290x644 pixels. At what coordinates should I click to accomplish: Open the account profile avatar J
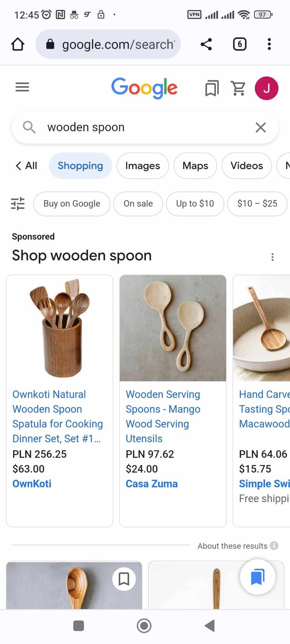click(266, 88)
